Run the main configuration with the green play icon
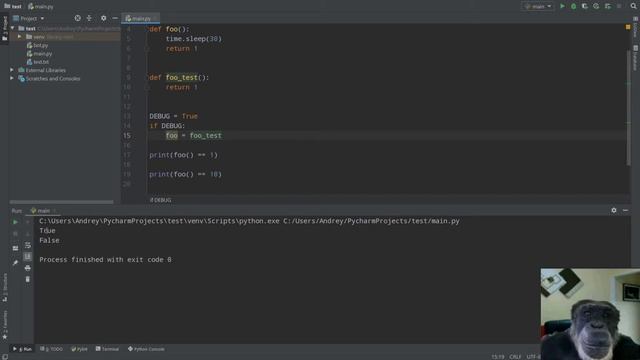Screen dimensions: 640x360 tap(562, 6)
